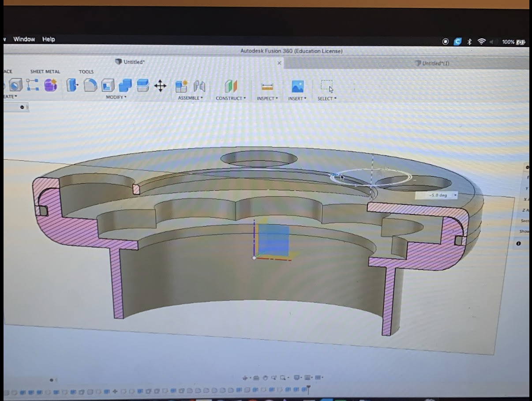Image resolution: width=532 pixels, height=401 pixels.
Task: Open the Measure tool under Inspect
Action: [267, 86]
